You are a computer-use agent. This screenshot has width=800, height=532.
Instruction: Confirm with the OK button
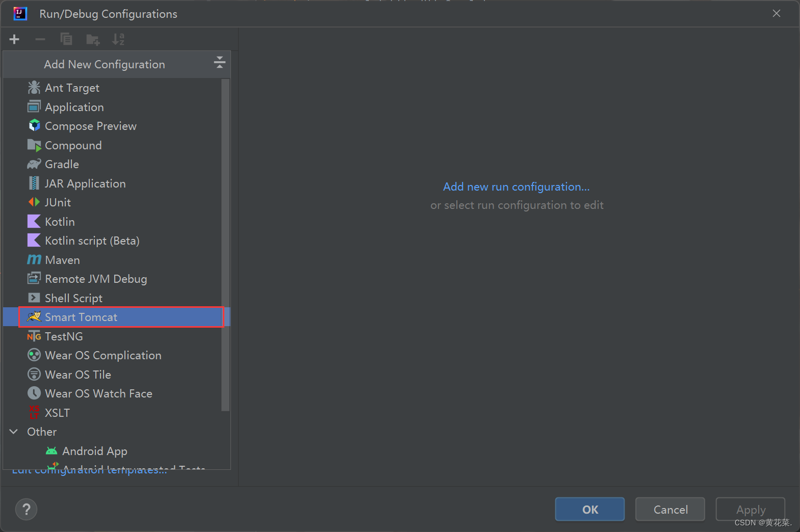[590, 509]
